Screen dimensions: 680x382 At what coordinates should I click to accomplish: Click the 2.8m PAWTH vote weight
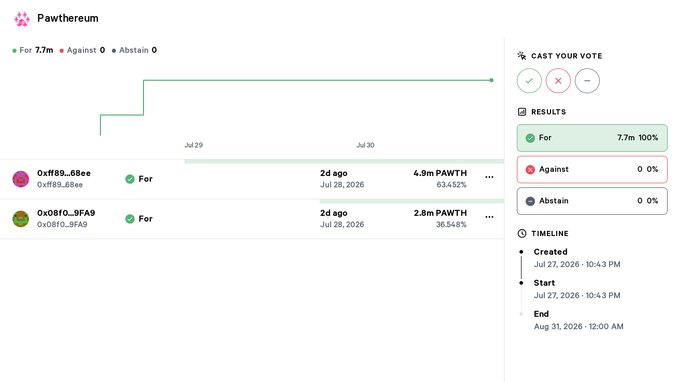(x=440, y=213)
